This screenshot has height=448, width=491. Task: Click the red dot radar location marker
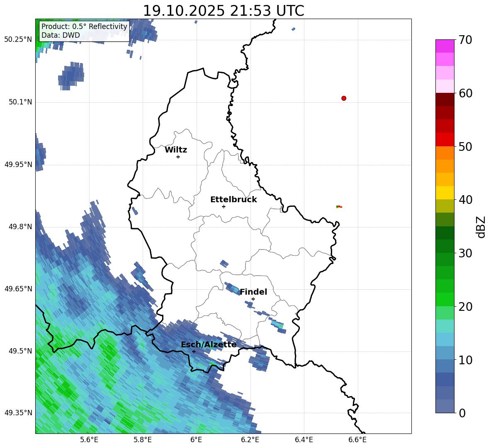pyautogui.click(x=344, y=98)
